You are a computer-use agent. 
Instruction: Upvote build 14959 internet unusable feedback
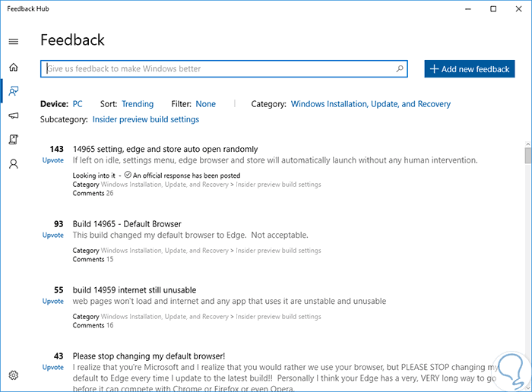coord(53,302)
